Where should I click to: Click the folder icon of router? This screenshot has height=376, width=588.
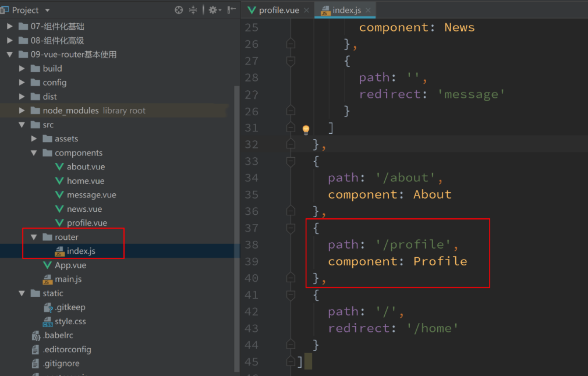coord(47,237)
